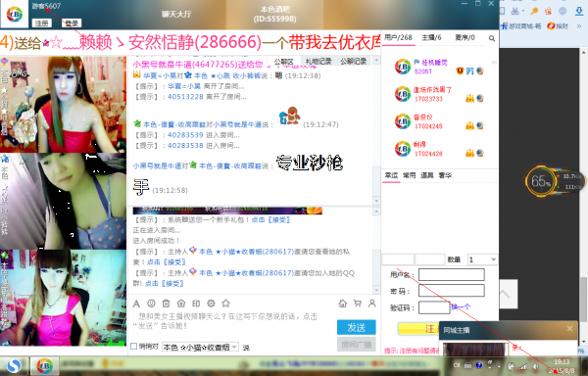Click the home icon beside shopping cart
The width and height of the screenshot is (588, 376).
(342, 304)
